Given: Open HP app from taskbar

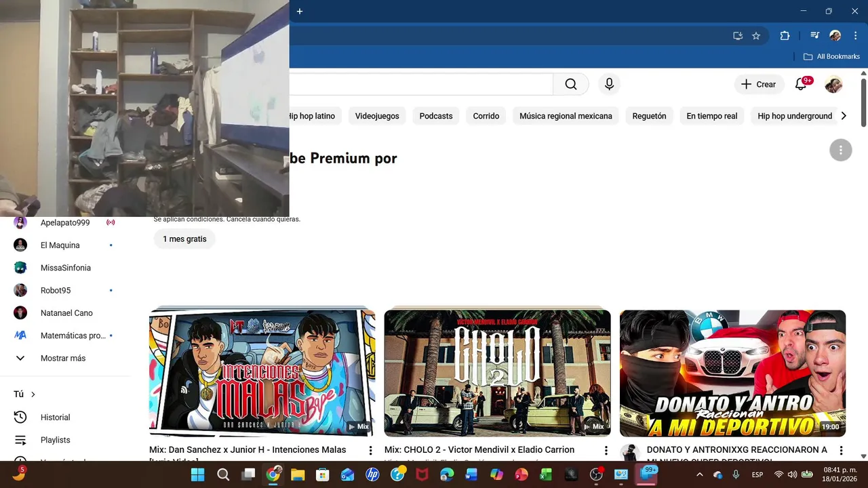Looking at the screenshot, I should pos(372,474).
